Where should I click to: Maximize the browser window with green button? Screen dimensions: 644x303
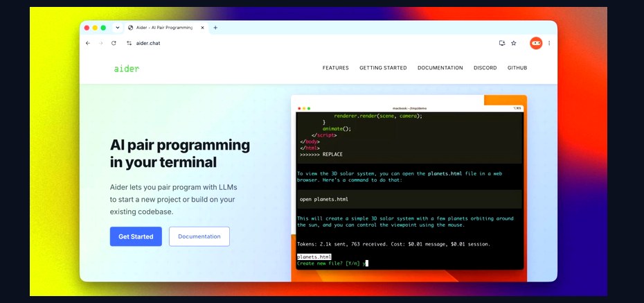tap(103, 28)
